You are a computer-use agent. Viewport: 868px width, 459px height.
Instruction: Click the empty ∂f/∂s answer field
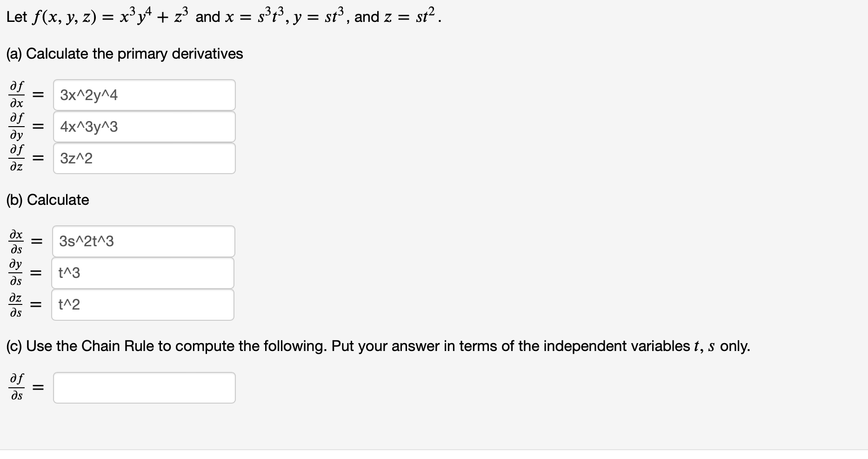click(x=144, y=387)
